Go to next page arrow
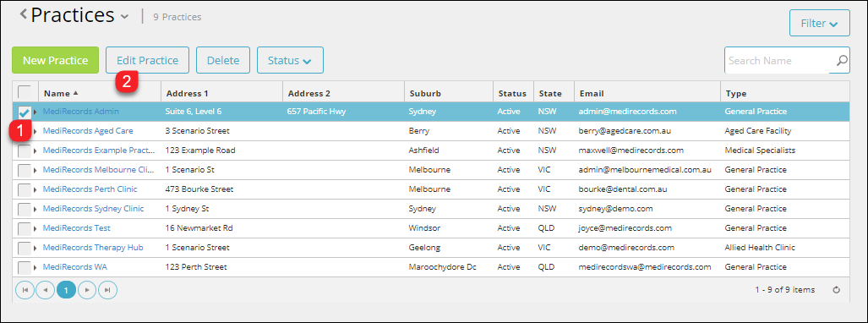 (x=87, y=290)
